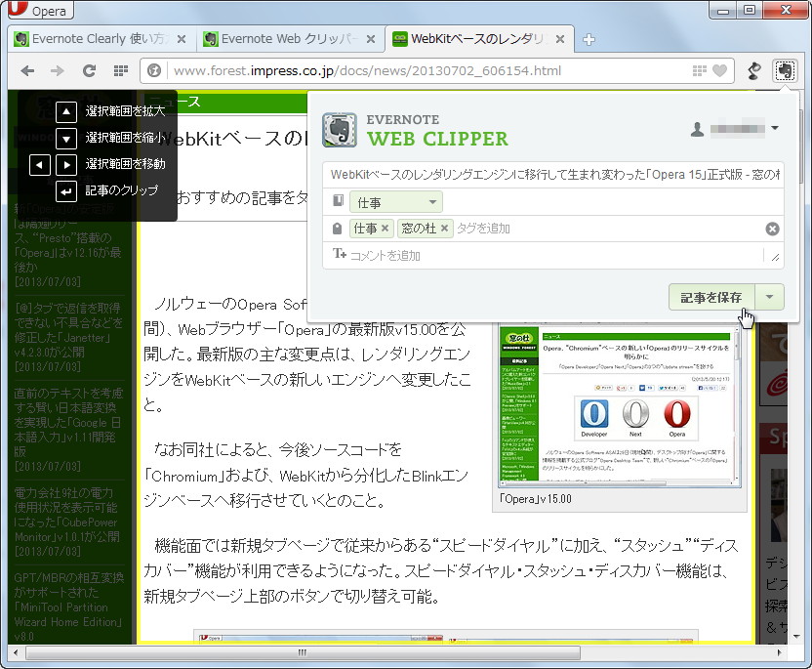Open a new tab with the plus button

(x=589, y=41)
